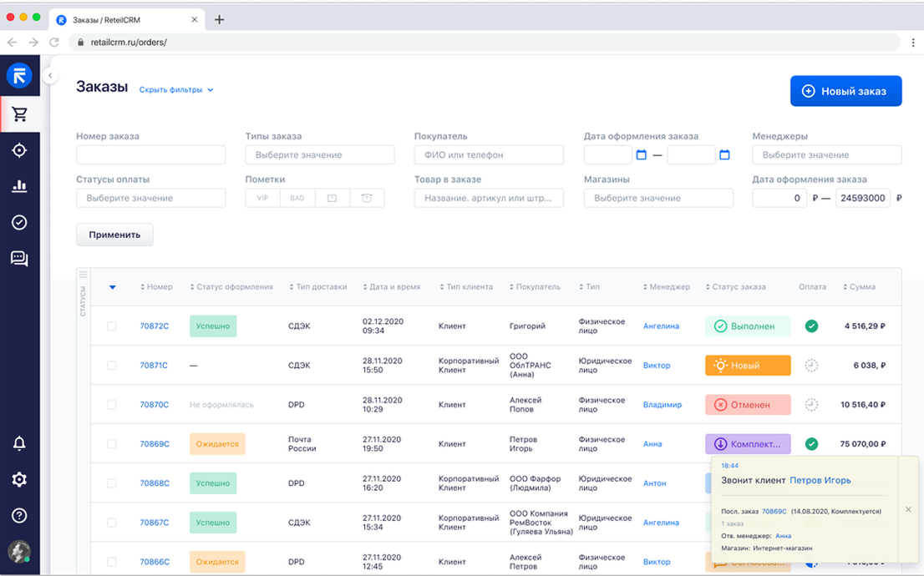Toggle the third mark filter icon after BAD
This screenshot has width=924, height=576.
pos(333,198)
